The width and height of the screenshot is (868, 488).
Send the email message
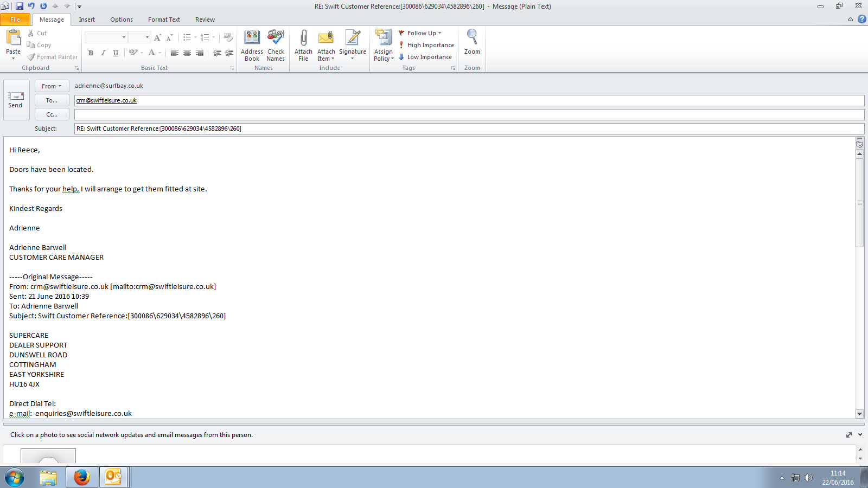pos(16,100)
